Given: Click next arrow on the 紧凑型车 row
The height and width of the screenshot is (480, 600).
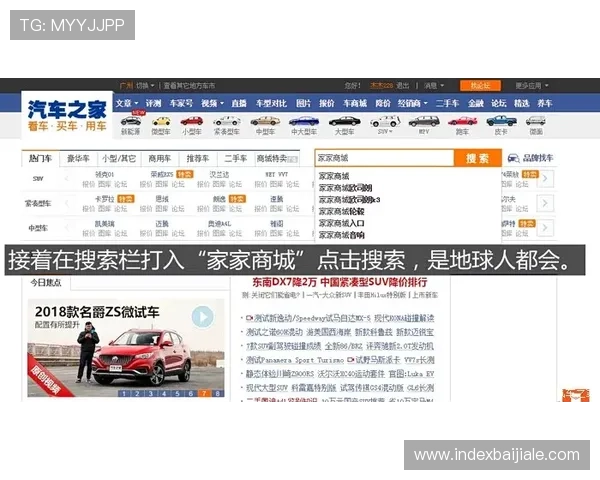Looking at the screenshot, I should 545,203.
